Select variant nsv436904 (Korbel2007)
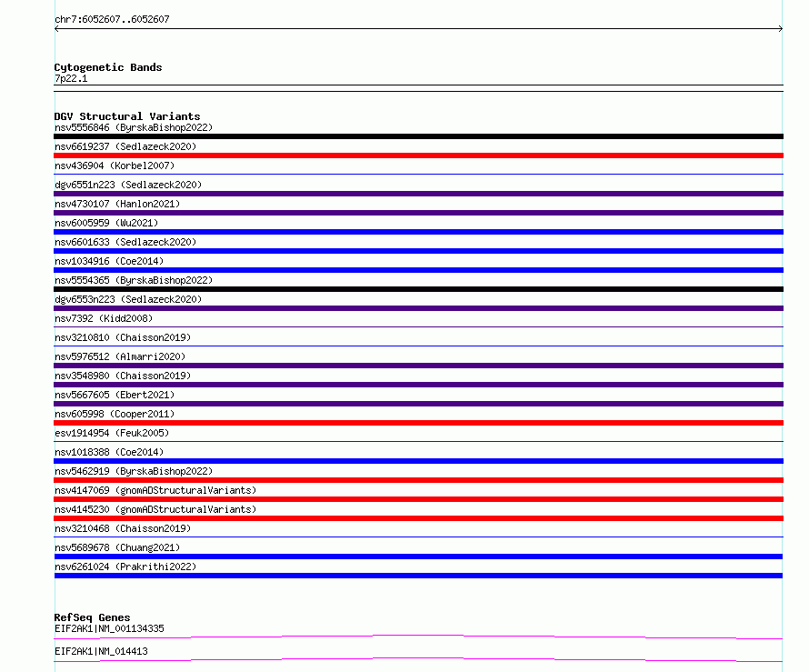The width and height of the screenshot is (809, 672). tap(115, 165)
